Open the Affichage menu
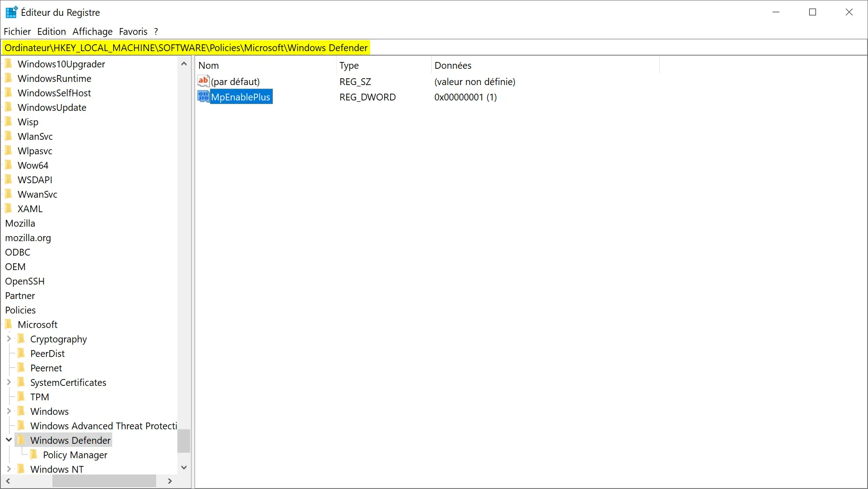Image resolution: width=868 pixels, height=489 pixels. pyautogui.click(x=92, y=32)
